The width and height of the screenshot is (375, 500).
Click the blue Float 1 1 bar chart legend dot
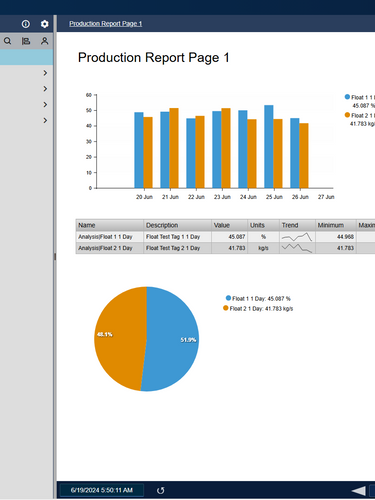(x=347, y=97)
